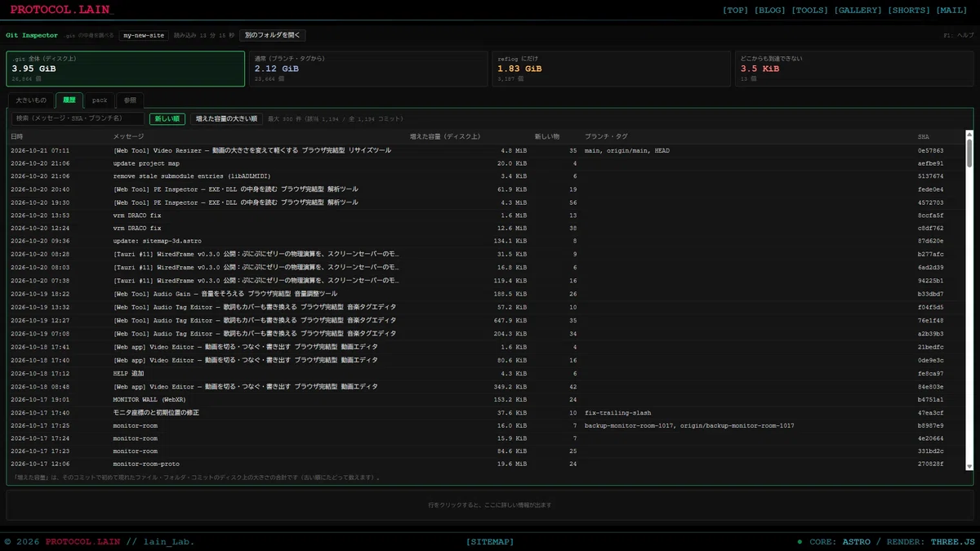Viewport: 980px width, 551px height.
Task: Click the PROTOCOL.LAIN site logo
Action: 61,10
